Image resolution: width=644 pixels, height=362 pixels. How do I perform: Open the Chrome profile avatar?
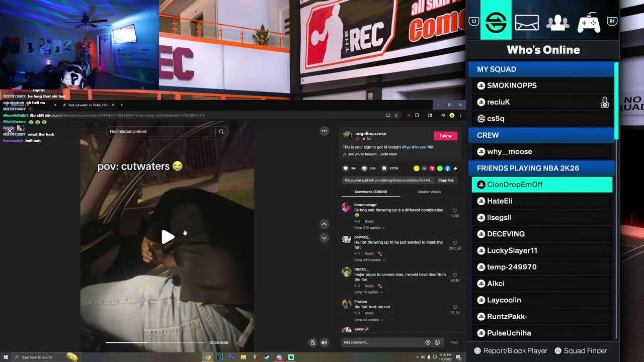452,115
